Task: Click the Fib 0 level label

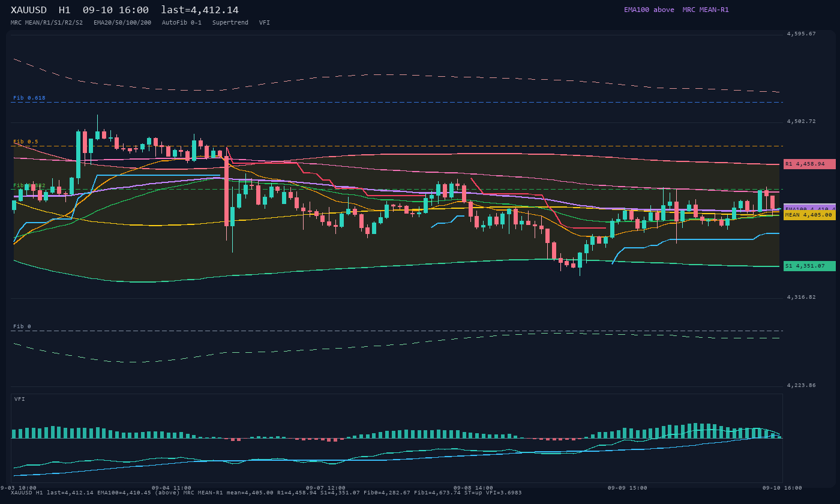Action: point(22,326)
